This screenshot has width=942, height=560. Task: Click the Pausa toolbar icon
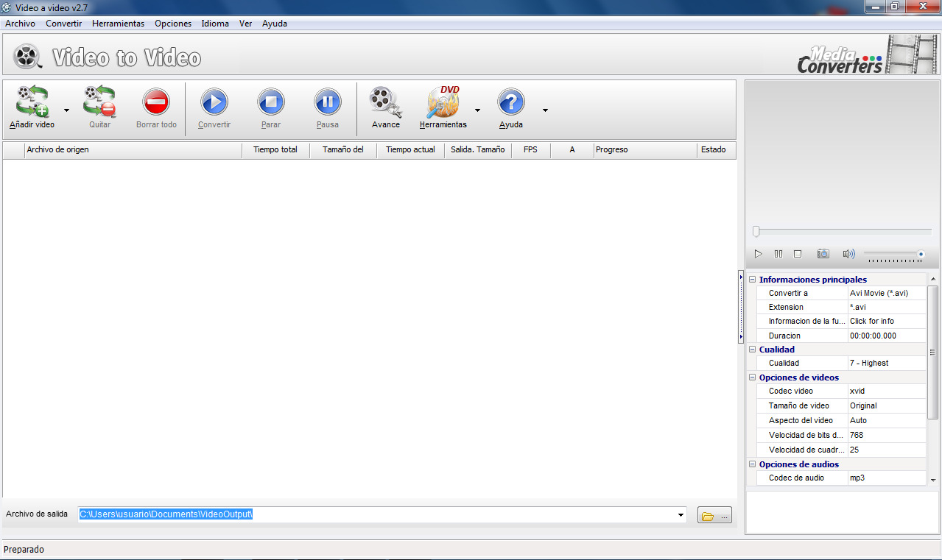(328, 102)
